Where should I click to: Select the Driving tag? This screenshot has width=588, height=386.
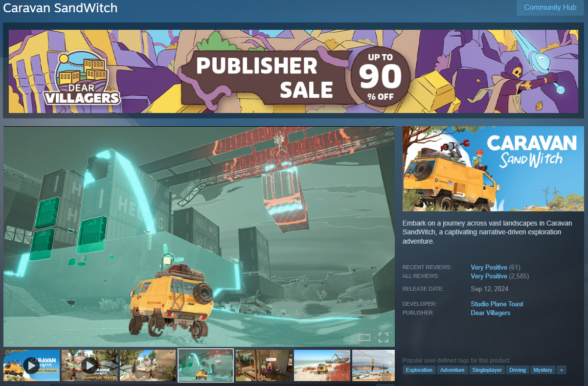[518, 370]
